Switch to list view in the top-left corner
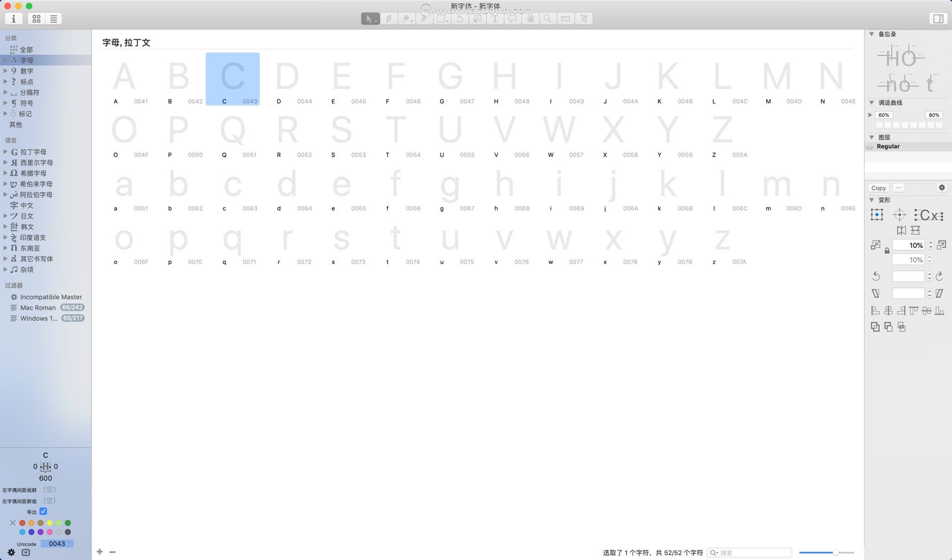952x560 pixels. pyautogui.click(x=53, y=18)
